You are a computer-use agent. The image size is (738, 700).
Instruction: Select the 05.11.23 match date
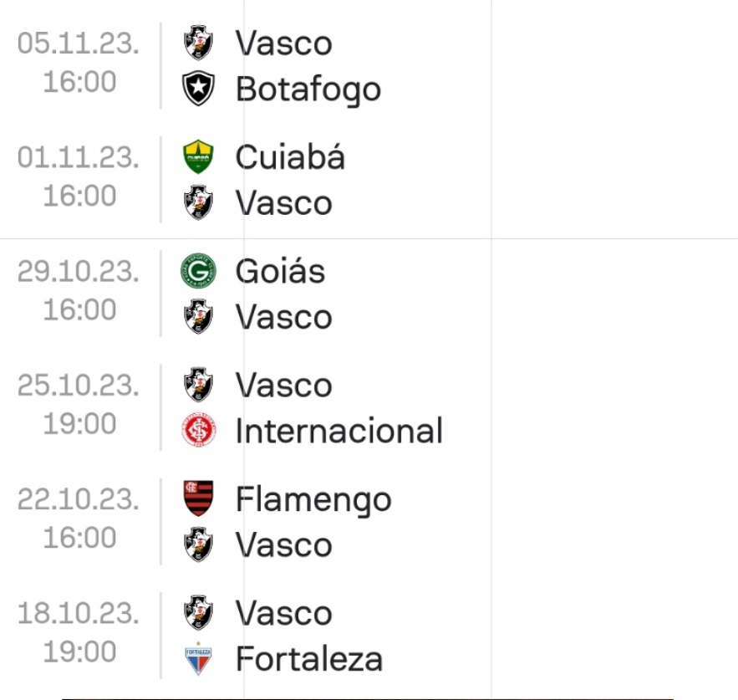[x=79, y=43]
